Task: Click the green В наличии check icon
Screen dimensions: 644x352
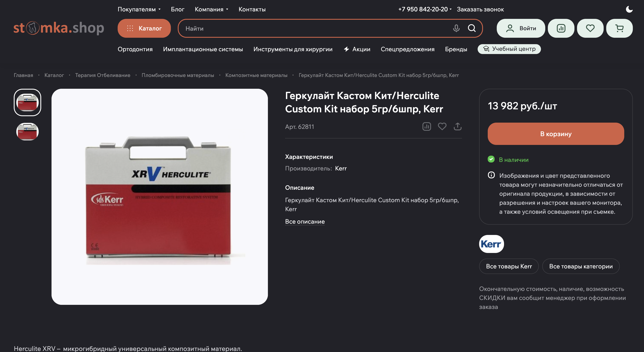Action: 491,159
